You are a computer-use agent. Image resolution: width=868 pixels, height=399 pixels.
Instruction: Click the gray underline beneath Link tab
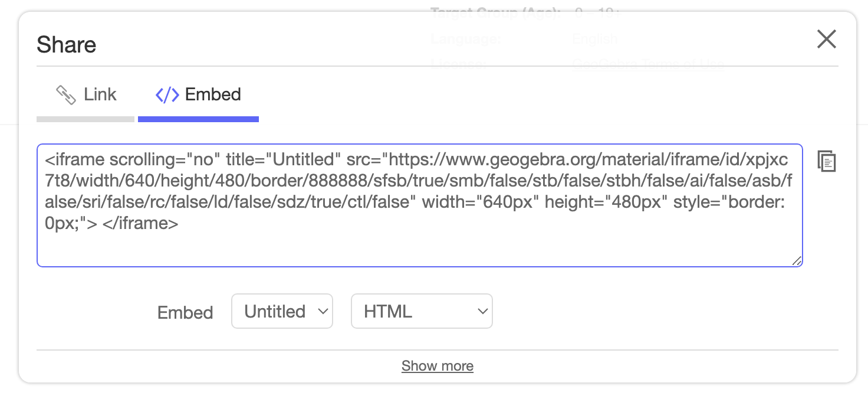pyautogui.click(x=86, y=119)
